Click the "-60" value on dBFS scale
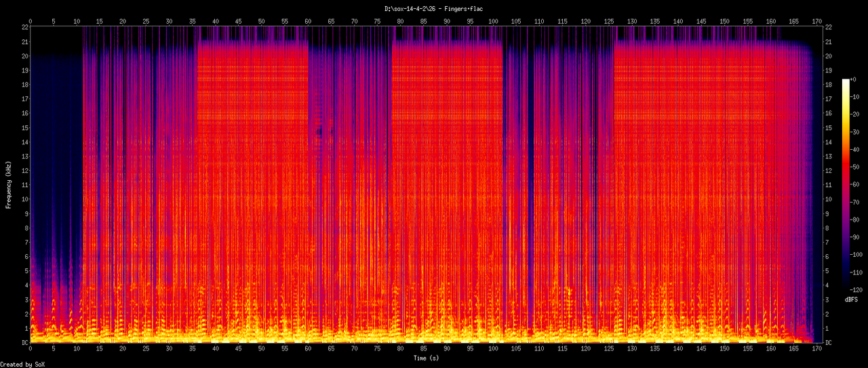 pos(856,184)
